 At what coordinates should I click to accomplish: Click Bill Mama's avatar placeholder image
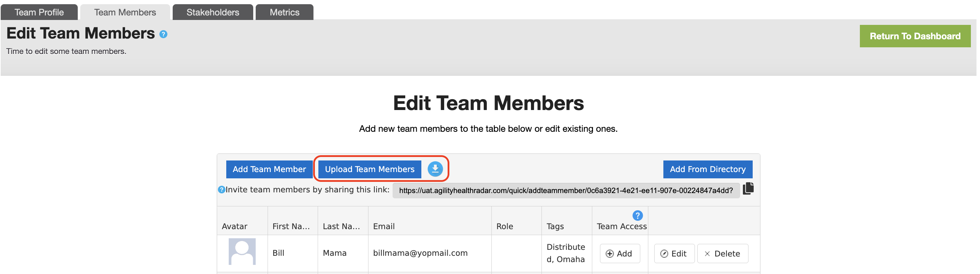tap(242, 252)
